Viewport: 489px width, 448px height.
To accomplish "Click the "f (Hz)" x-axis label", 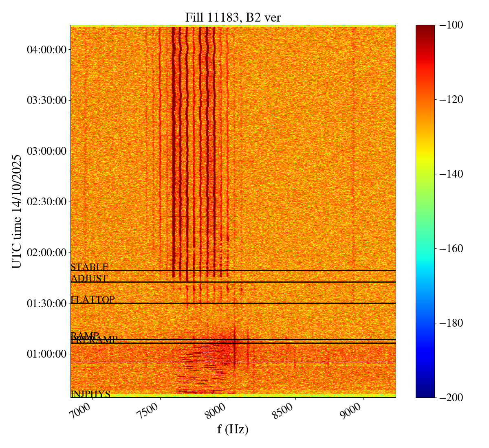I will tap(233, 429).
